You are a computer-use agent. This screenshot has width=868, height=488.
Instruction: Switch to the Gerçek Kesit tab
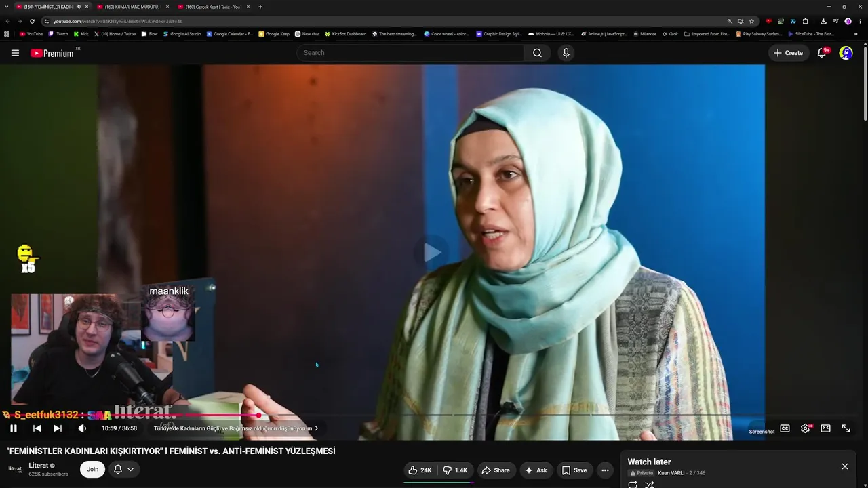pos(213,7)
